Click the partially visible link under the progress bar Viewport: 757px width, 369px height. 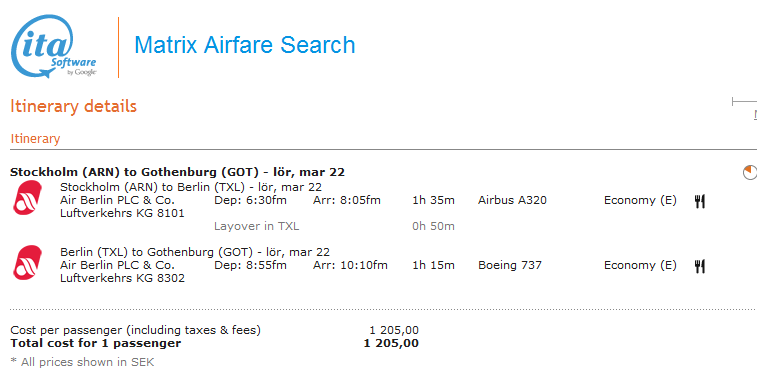pos(755,115)
